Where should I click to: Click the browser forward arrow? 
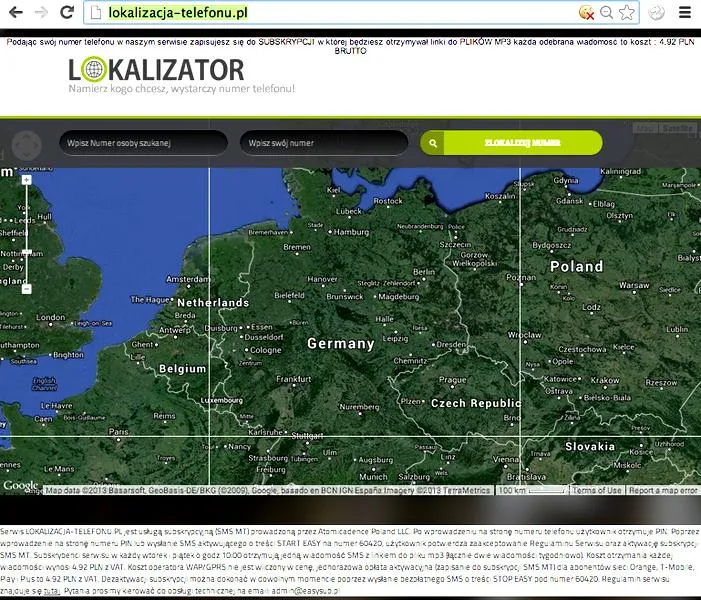[41, 12]
